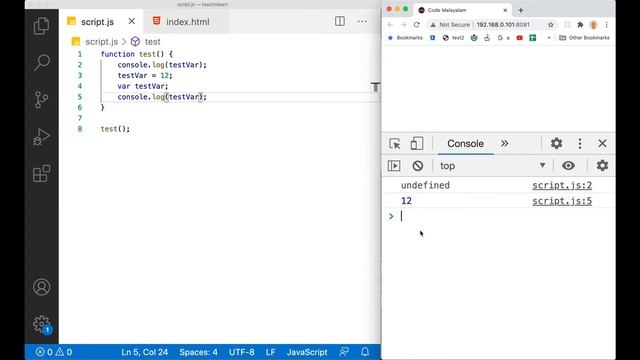Open the Chrome three-dot menu
The image size is (640, 360).
(607, 24)
